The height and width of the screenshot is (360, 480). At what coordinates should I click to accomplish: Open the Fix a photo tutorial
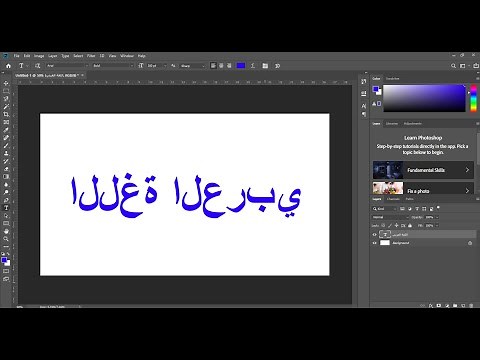click(x=423, y=189)
